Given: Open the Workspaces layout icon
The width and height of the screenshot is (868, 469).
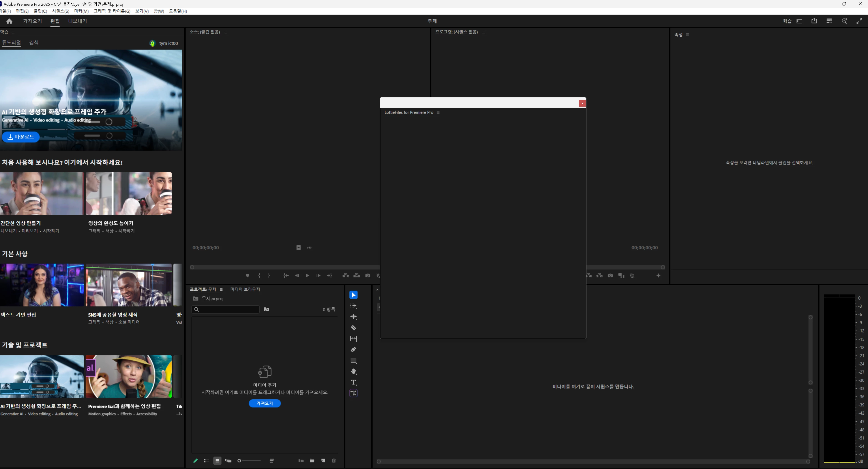Looking at the screenshot, I should pos(799,21).
